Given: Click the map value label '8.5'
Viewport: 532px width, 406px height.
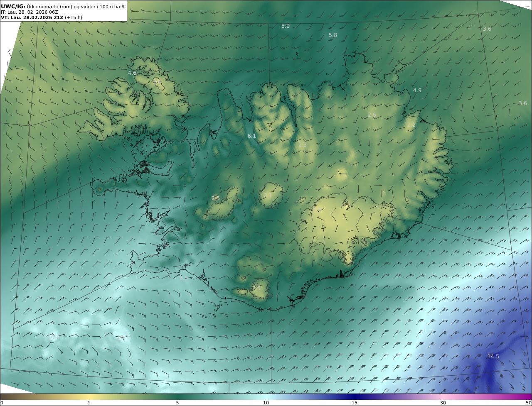Looking at the screenshot, I should [184, 278].
